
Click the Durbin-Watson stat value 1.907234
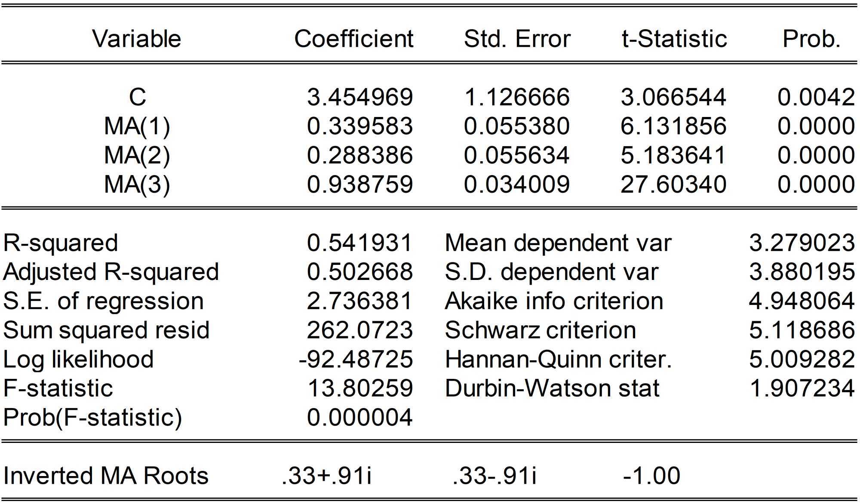[x=802, y=388]
